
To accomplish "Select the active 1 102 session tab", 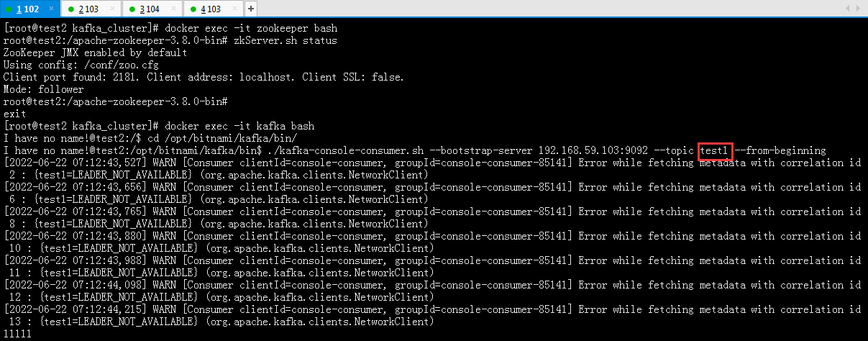I will point(30,9).
